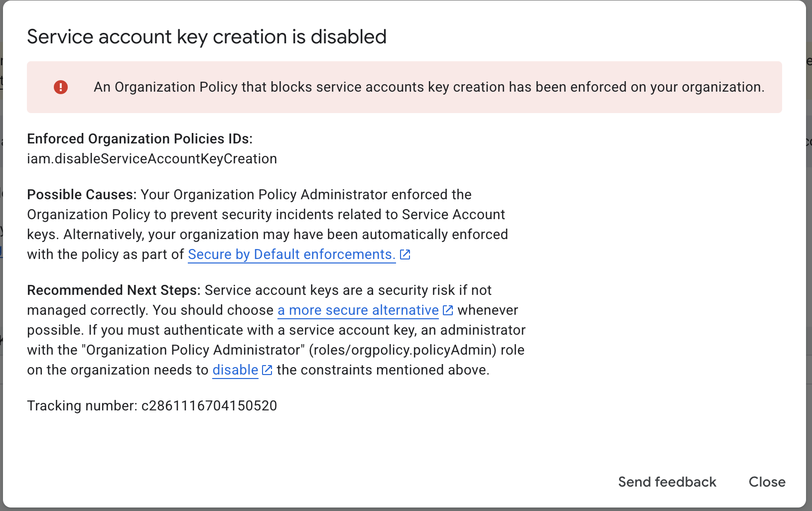Click the "disable" hyperlink
812x511 pixels.
tap(235, 370)
